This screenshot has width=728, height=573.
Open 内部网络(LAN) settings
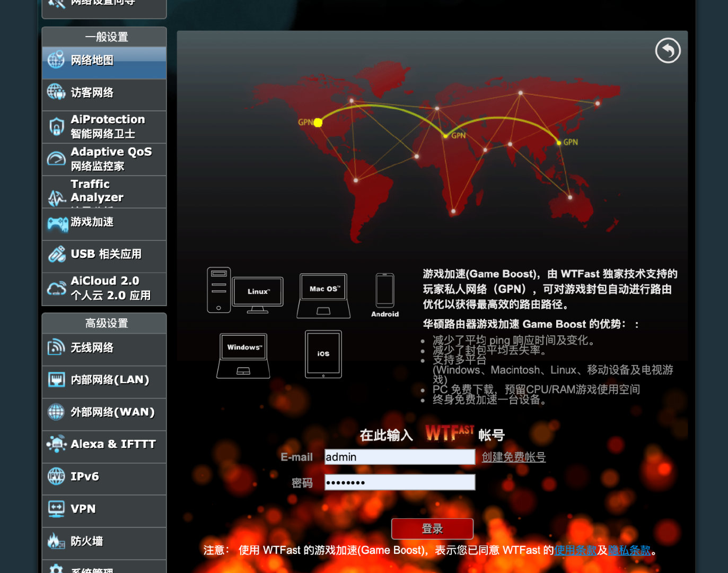(104, 382)
